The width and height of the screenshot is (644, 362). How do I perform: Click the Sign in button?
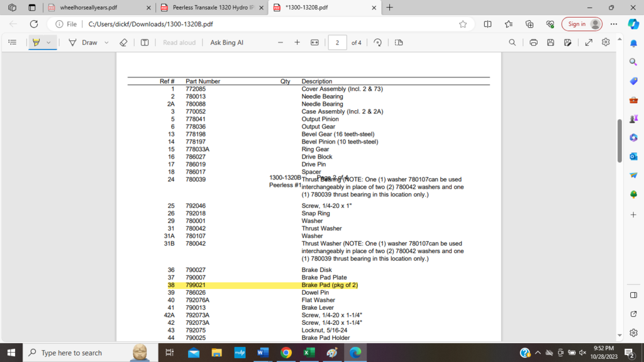pyautogui.click(x=583, y=24)
